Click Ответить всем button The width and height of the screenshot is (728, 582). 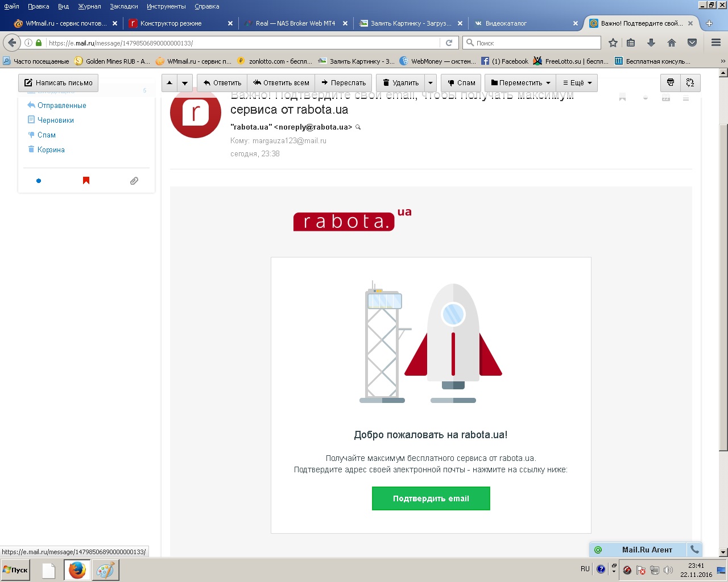point(282,82)
